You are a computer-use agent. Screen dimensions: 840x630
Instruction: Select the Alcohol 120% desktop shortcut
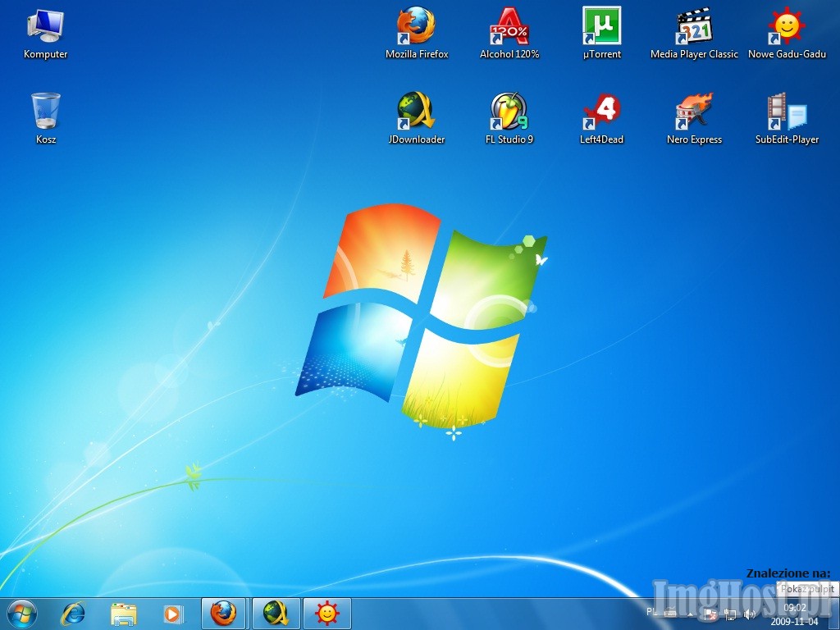pos(509,33)
